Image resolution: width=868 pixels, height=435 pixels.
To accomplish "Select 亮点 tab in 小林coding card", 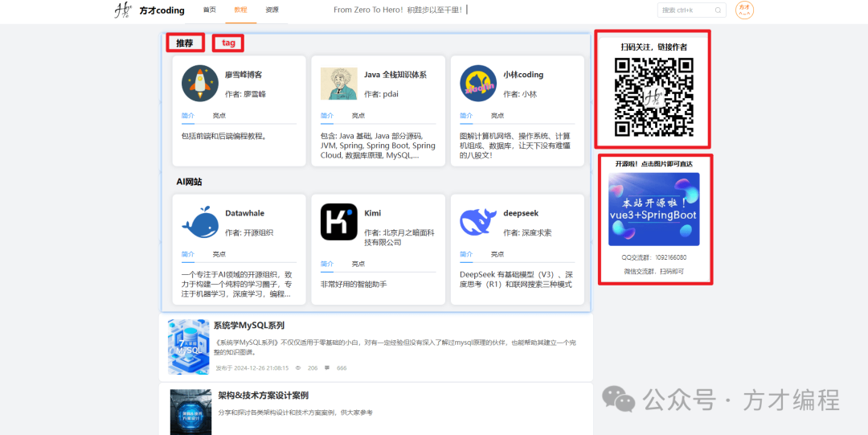I will coord(497,116).
